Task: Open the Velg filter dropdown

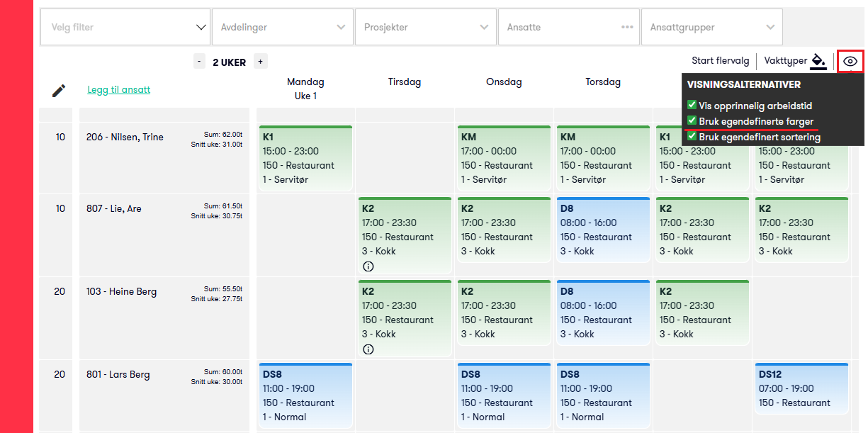Action: 125,27
